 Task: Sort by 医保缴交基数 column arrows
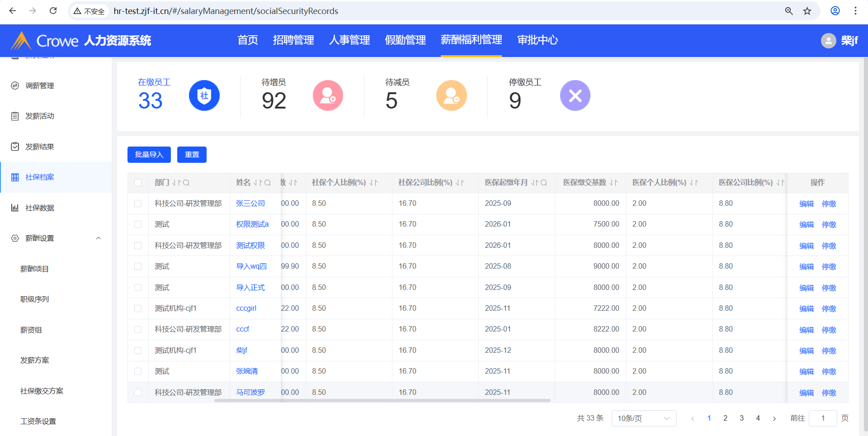613,183
